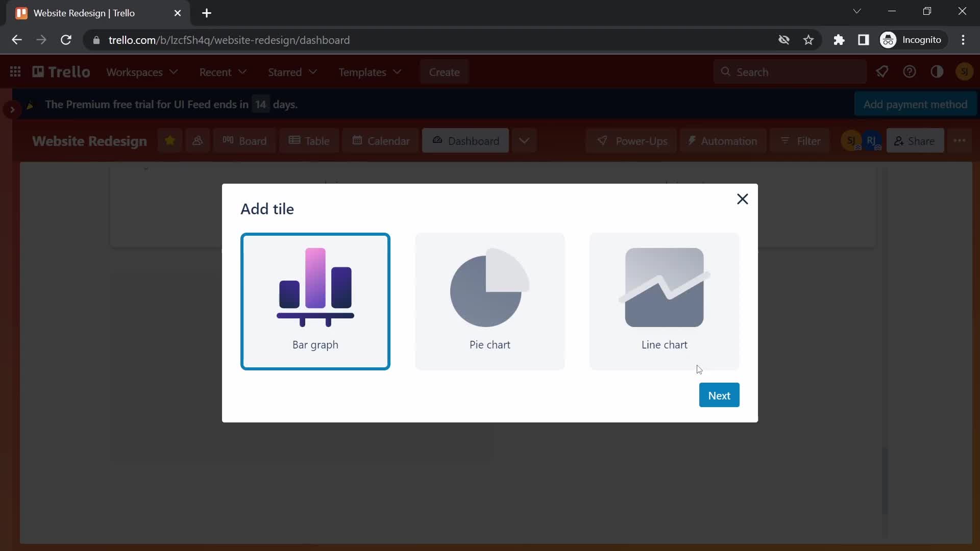Close the Add tile dialog
The image size is (980, 551).
point(742,198)
